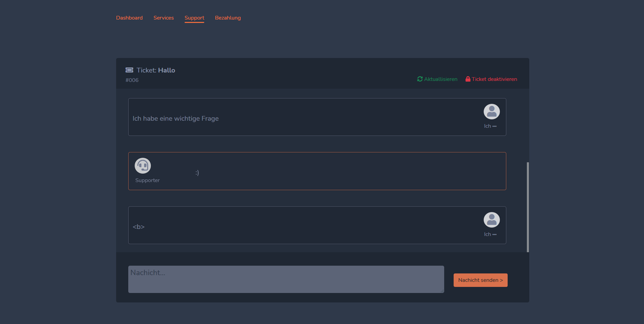This screenshot has width=644, height=324.
Task: Select the Supporter message bubble
Action: pyautogui.click(x=317, y=171)
